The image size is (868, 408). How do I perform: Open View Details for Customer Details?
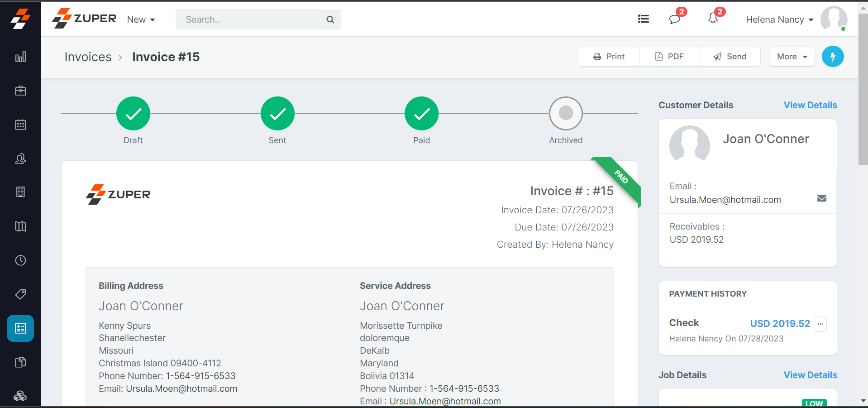810,105
